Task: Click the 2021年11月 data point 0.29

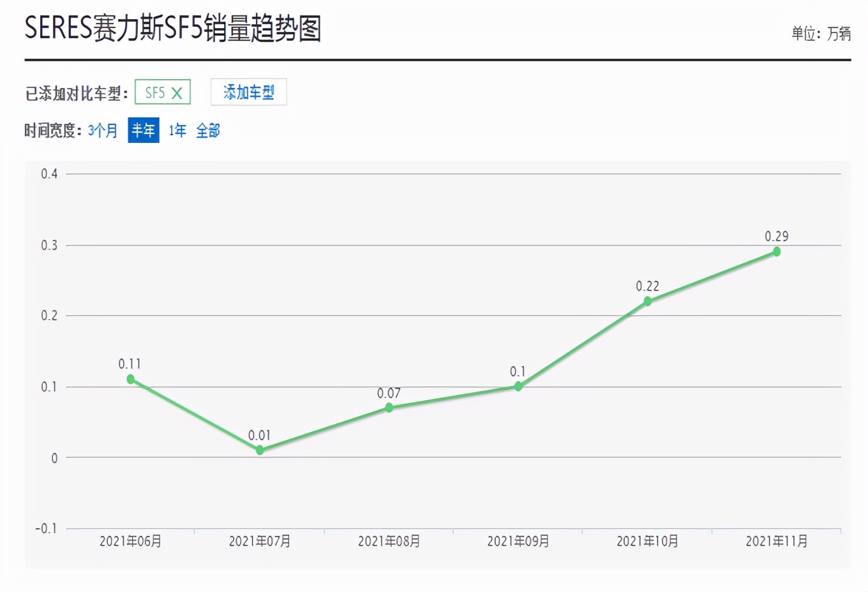Action: tap(777, 251)
